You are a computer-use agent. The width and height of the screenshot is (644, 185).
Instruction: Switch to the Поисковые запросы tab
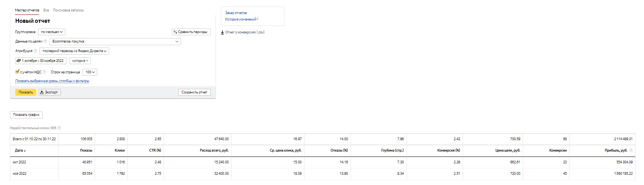pos(68,10)
